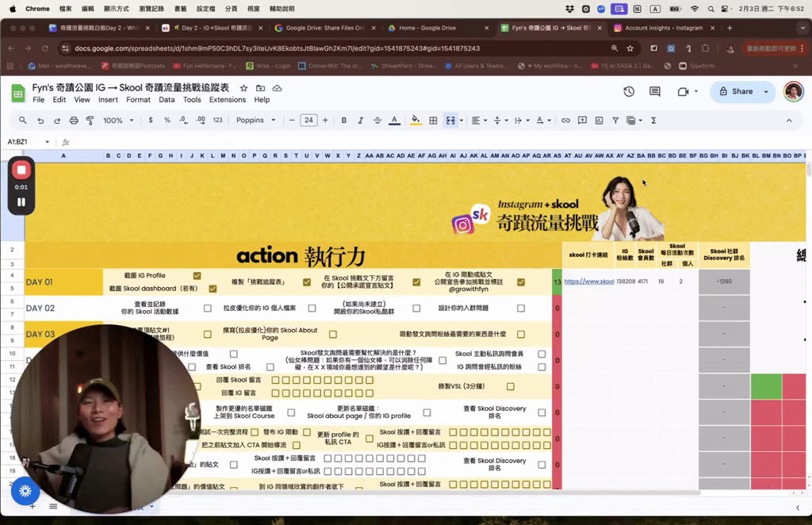Check 查看 Skool 排名 checkbox
The width and height of the screenshot is (812, 525).
click(x=270, y=366)
